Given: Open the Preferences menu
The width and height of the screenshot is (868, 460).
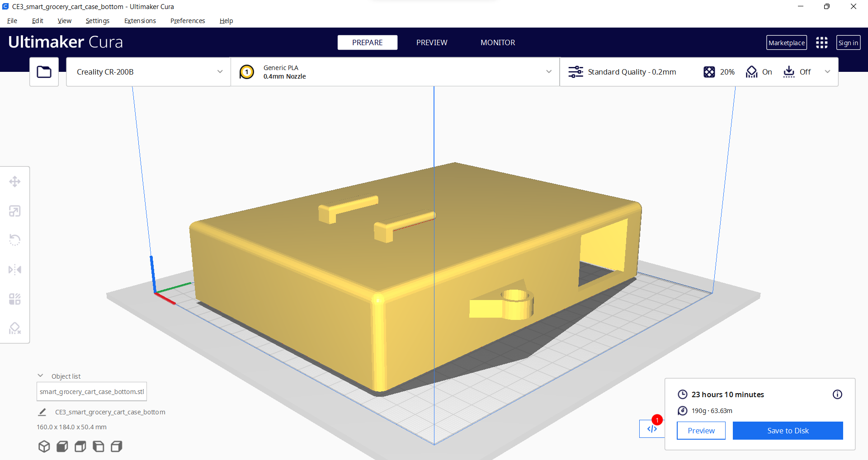Looking at the screenshot, I should (188, 21).
